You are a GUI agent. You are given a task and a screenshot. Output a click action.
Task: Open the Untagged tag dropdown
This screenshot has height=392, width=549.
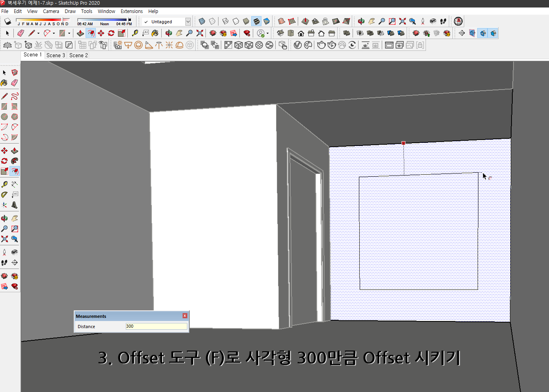click(x=188, y=21)
